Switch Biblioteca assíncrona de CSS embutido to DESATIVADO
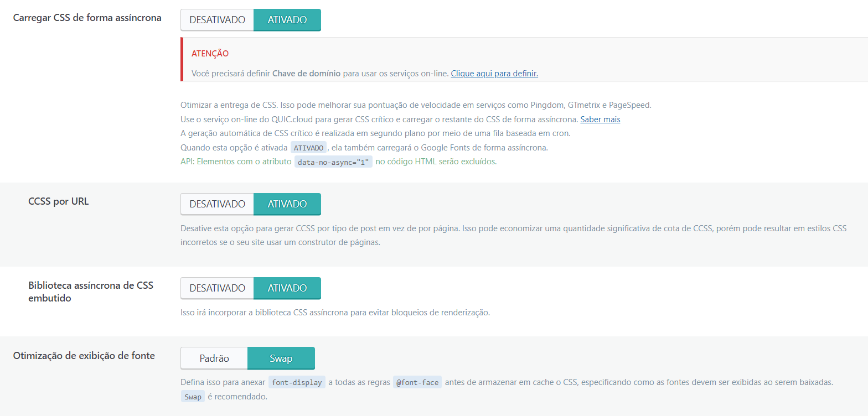Image resolution: width=868 pixels, height=416 pixels. click(217, 288)
